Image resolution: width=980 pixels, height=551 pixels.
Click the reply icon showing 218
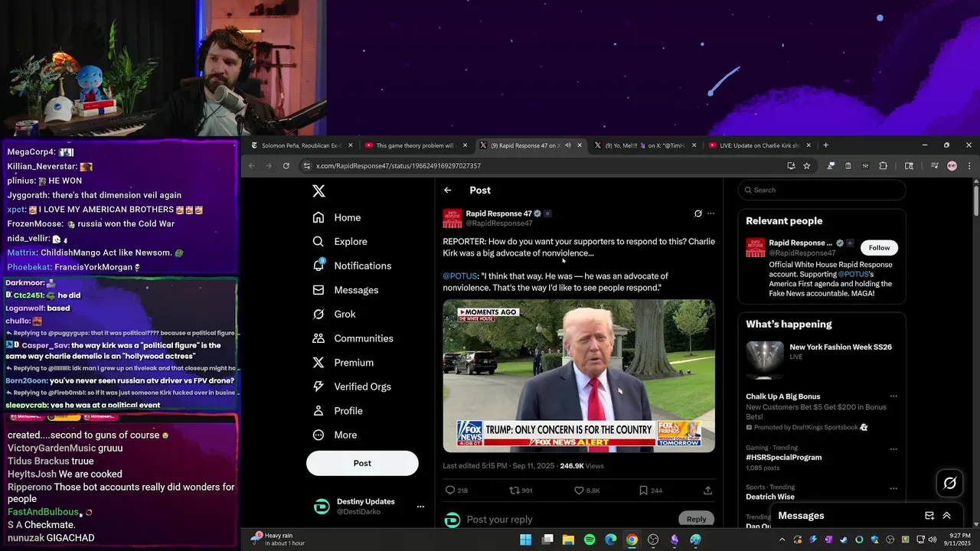[450, 491]
